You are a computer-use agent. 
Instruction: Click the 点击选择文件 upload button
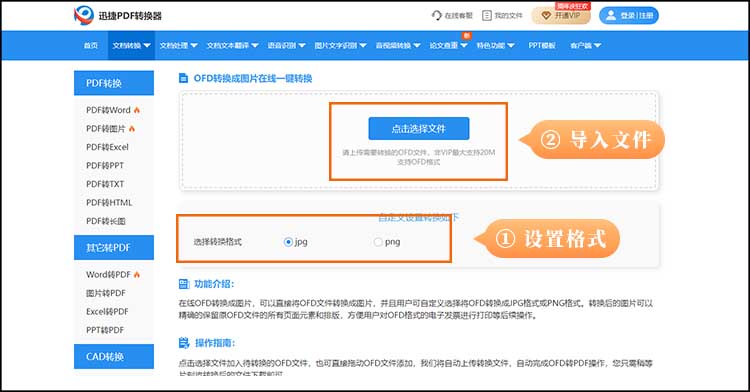419,129
